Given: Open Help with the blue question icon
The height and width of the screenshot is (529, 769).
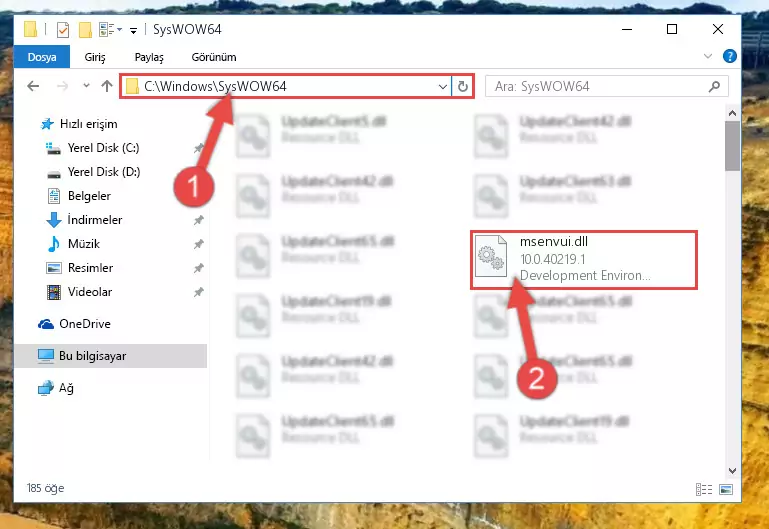Looking at the screenshot, I should tap(730, 56).
